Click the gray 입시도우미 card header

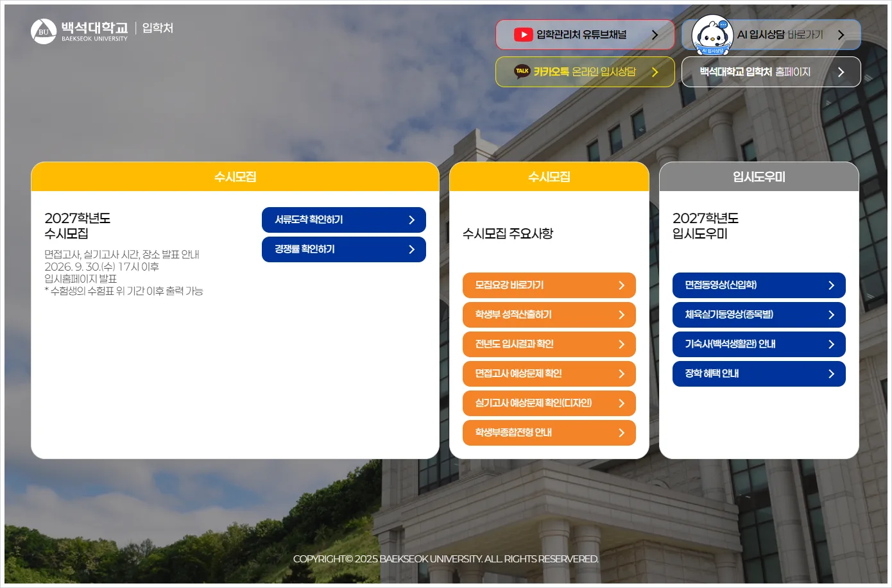759,176
